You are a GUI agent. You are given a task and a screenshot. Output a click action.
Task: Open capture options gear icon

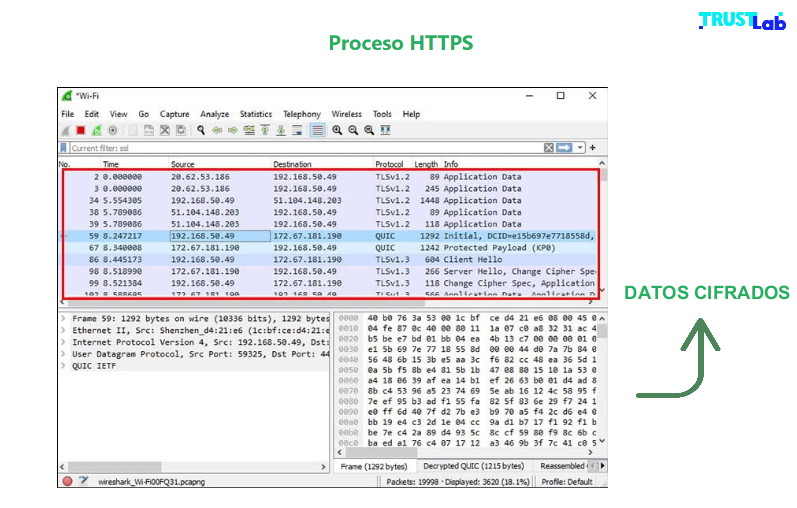(x=113, y=130)
